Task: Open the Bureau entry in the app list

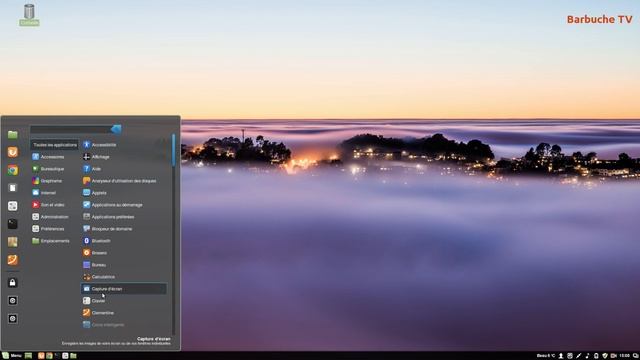Action: point(95,265)
